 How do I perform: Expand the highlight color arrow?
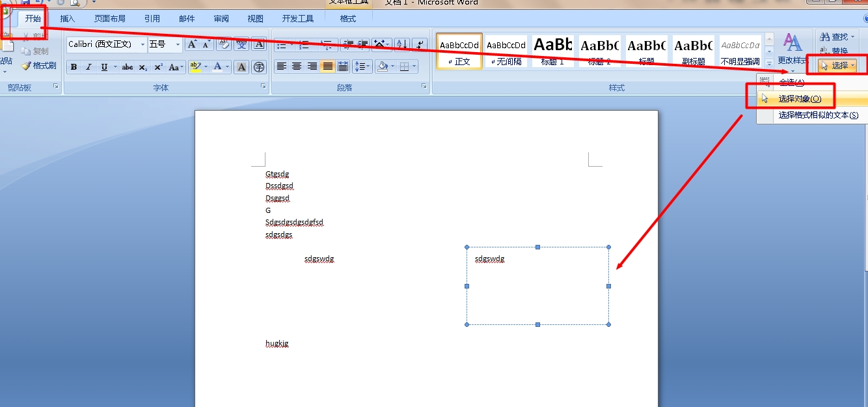(206, 67)
